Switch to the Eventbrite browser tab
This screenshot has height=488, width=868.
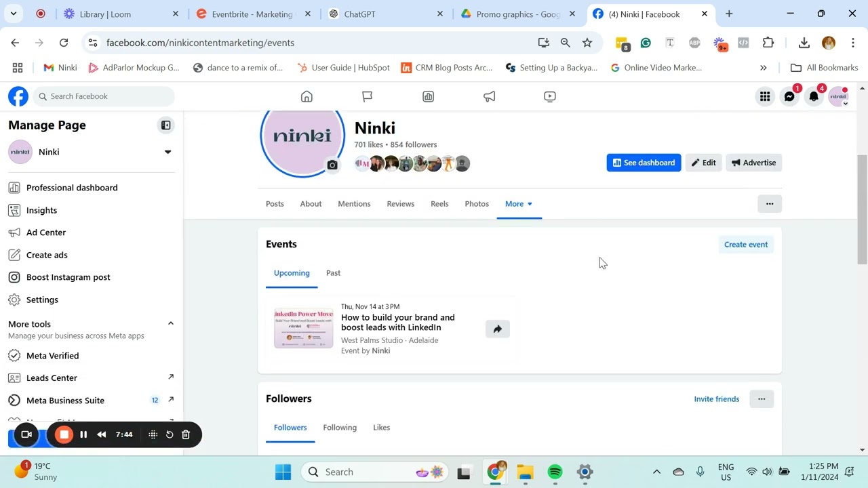pyautogui.click(x=252, y=14)
